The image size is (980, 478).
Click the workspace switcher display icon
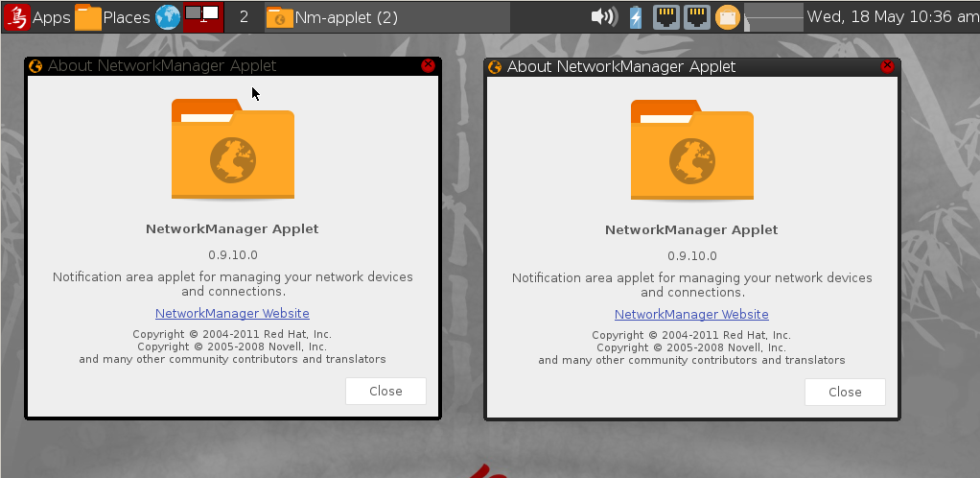pos(202,16)
